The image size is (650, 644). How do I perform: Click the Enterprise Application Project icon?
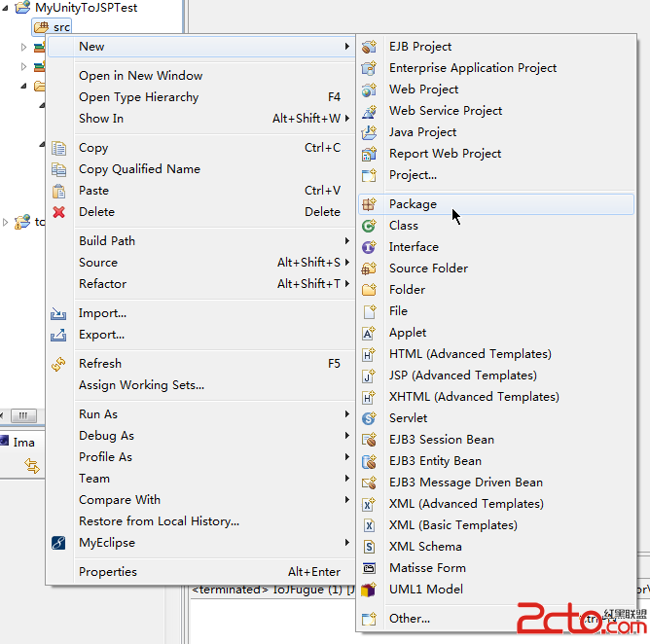[x=369, y=68]
